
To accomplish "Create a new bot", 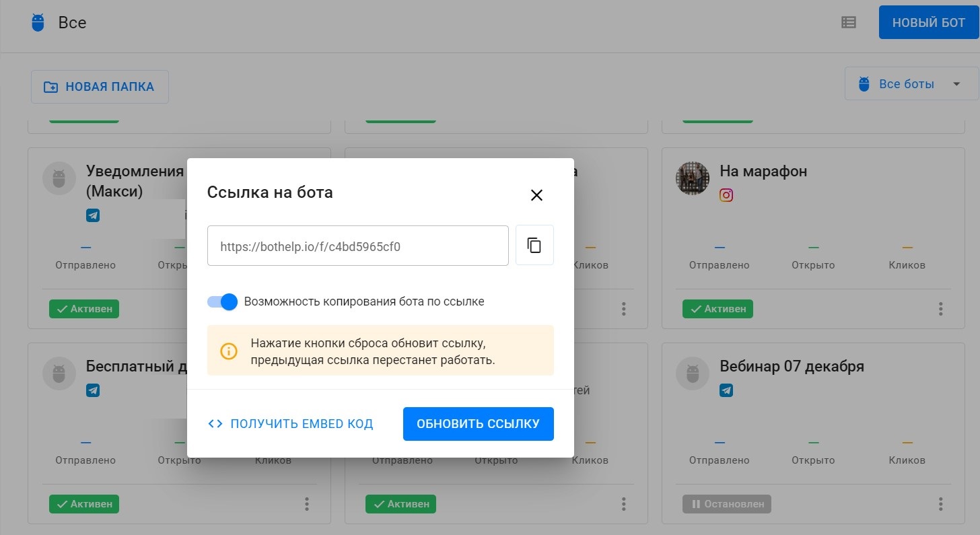I will pyautogui.click(x=928, y=23).
